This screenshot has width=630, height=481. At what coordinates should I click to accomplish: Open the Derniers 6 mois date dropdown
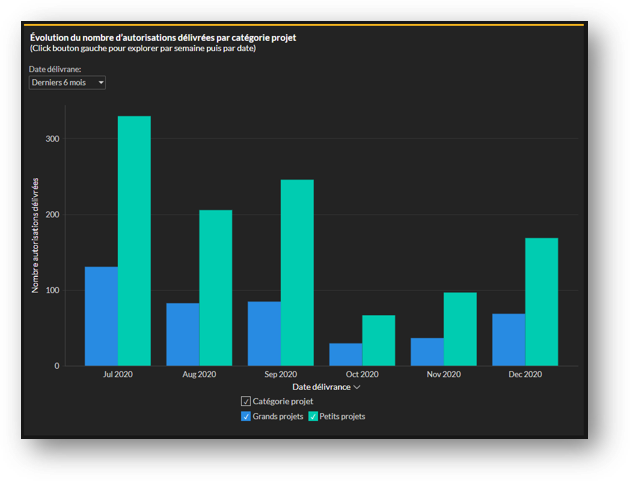click(x=67, y=82)
